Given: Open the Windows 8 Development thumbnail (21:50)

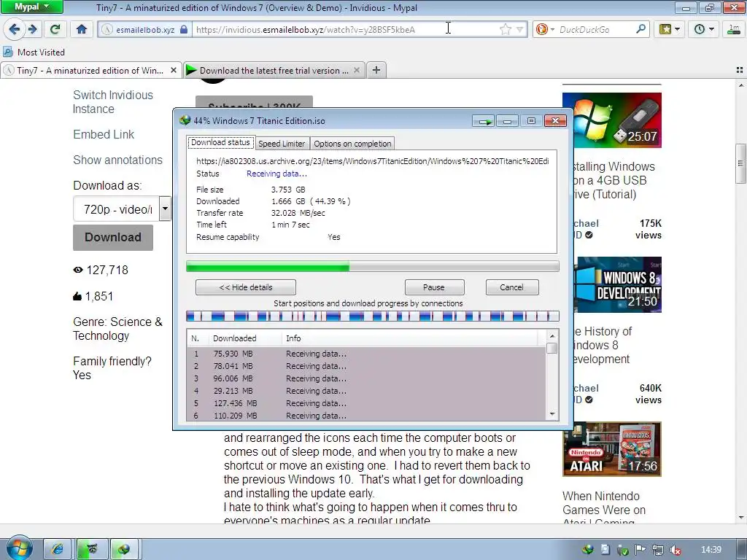Looking at the screenshot, I should pyautogui.click(x=617, y=285).
